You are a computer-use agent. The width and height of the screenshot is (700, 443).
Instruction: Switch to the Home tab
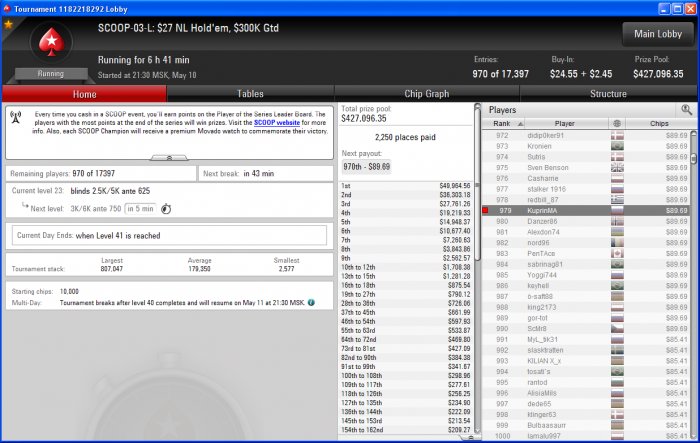click(x=84, y=94)
